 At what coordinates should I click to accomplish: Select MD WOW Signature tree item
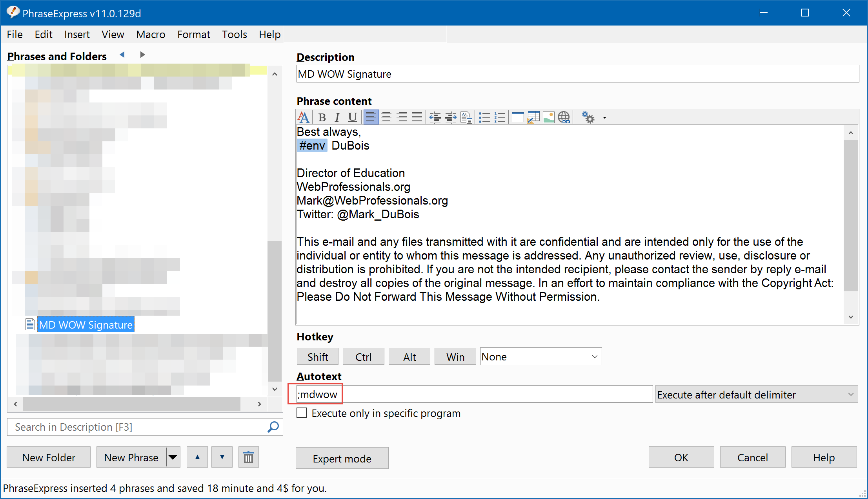click(x=86, y=325)
